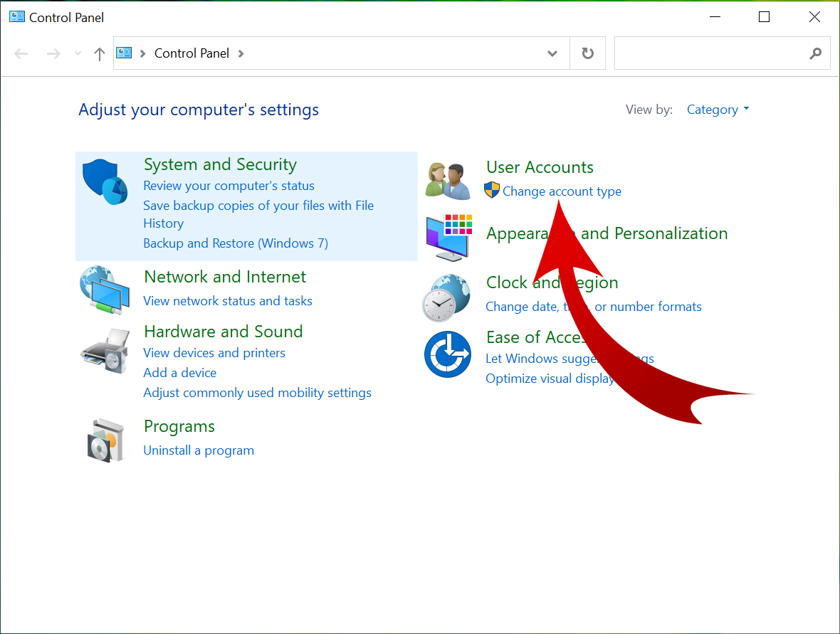
Task: Select Change date, time, or number formats
Action: pyautogui.click(x=594, y=306)
